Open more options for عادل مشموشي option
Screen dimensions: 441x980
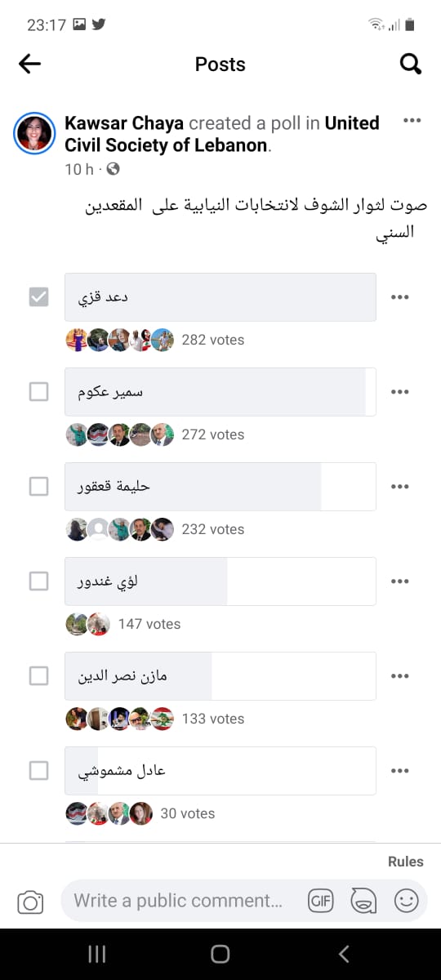click(x=399, y=771)
